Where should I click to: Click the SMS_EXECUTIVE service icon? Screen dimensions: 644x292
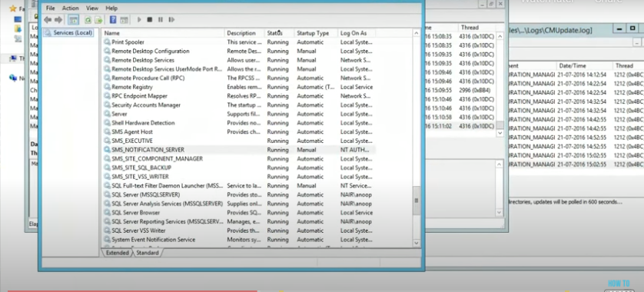[x=107, y=141]
